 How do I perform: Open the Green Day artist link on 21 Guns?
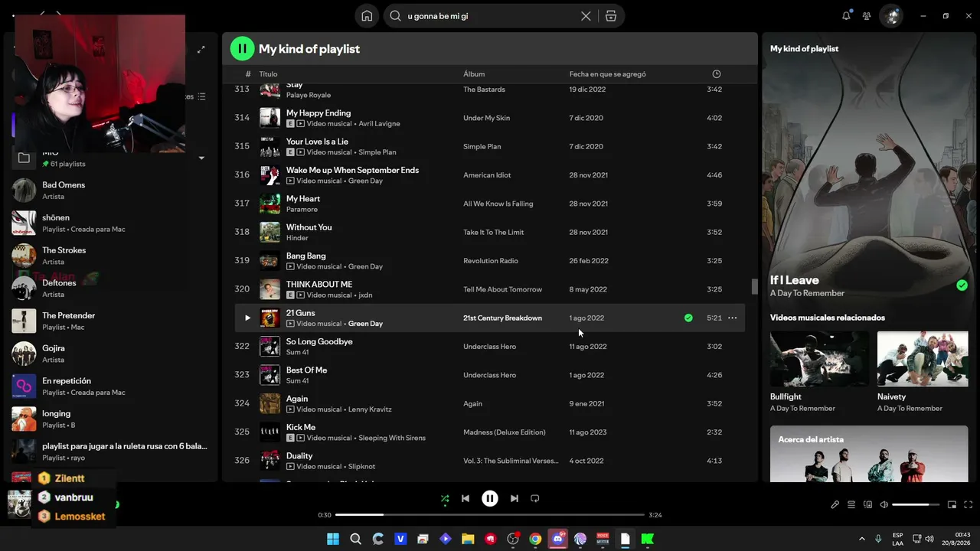(365, 324)
